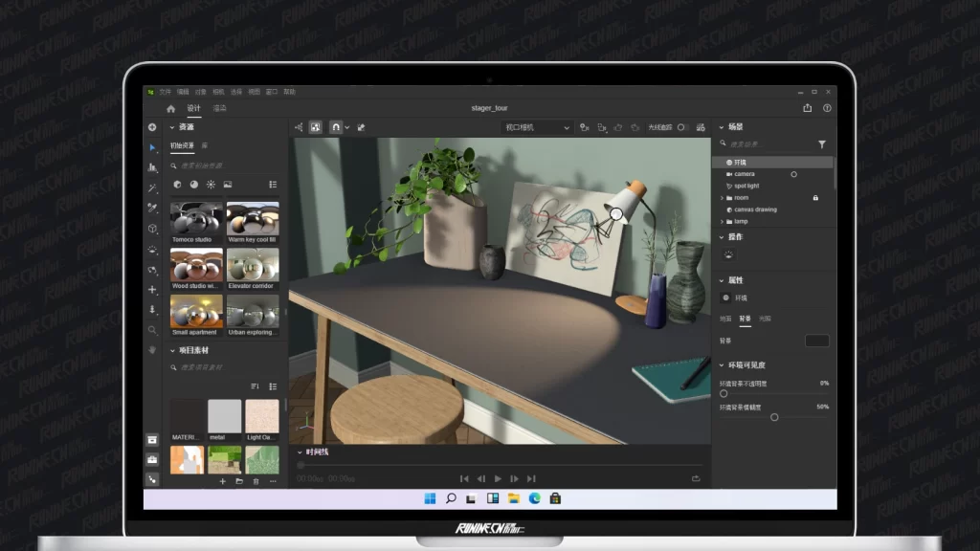Image resolution: width=980 pixels, height=551 pixels.
Task: Open the scene filter funnel icon
Action: 821,144
